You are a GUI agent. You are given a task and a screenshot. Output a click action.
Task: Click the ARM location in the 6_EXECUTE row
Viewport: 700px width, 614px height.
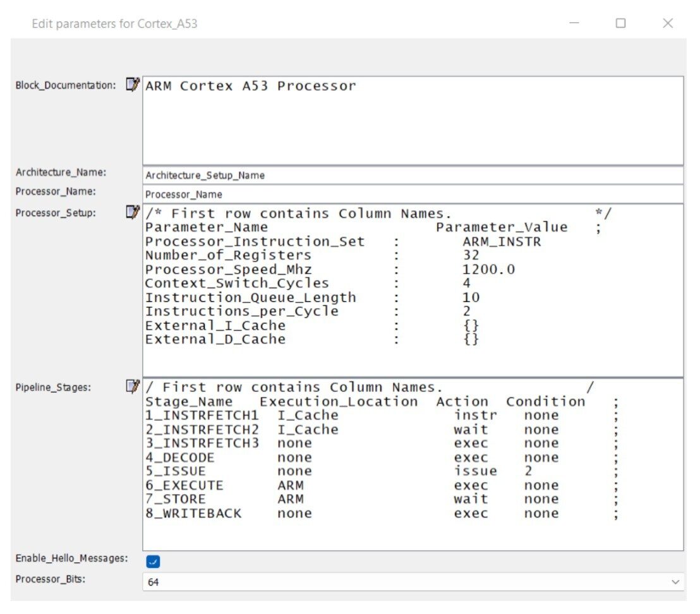[x=290, y=485]
